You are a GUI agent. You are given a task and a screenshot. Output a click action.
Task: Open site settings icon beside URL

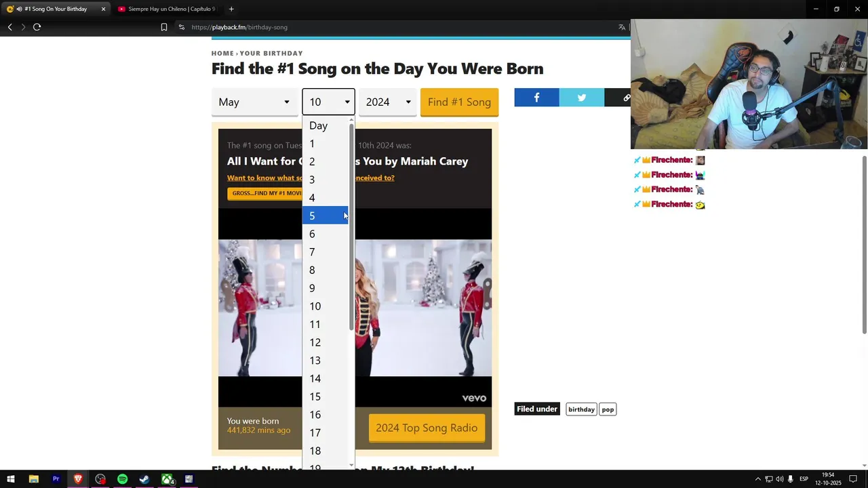(x=182, y=27)
